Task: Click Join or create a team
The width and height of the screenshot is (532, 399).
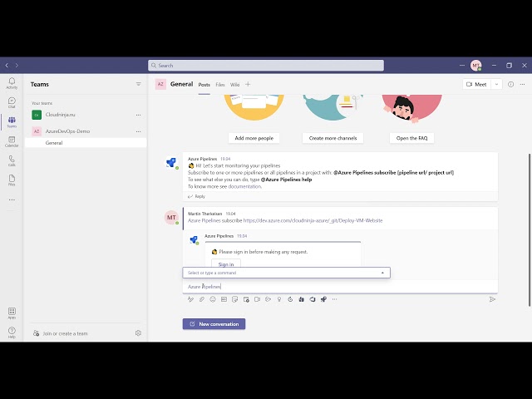Action: pyautogui.click(x=61, y=333)
